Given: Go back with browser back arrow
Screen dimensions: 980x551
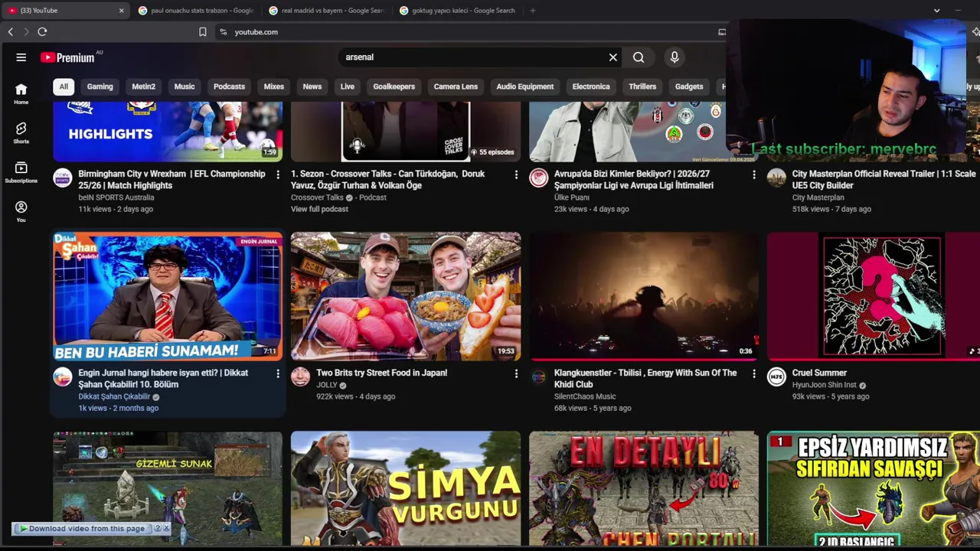Looking at the screenshot, I should pyautogui.click(x=11, y=32).
